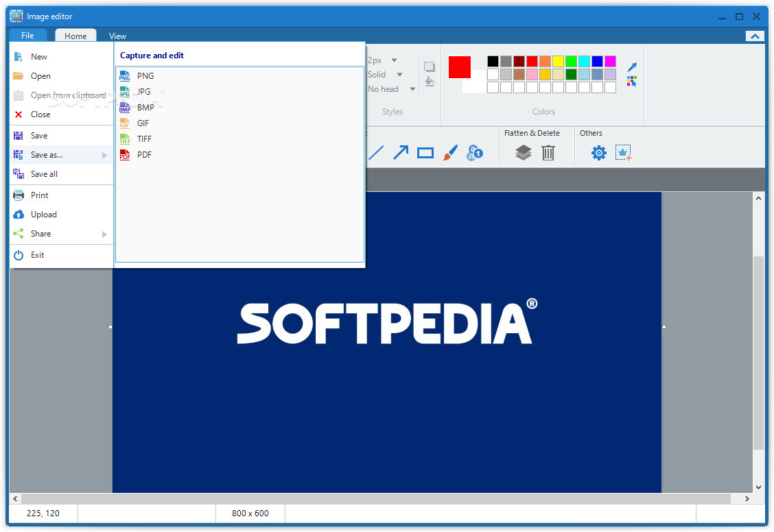Click Close in the File menu

(x=61, y=114)
